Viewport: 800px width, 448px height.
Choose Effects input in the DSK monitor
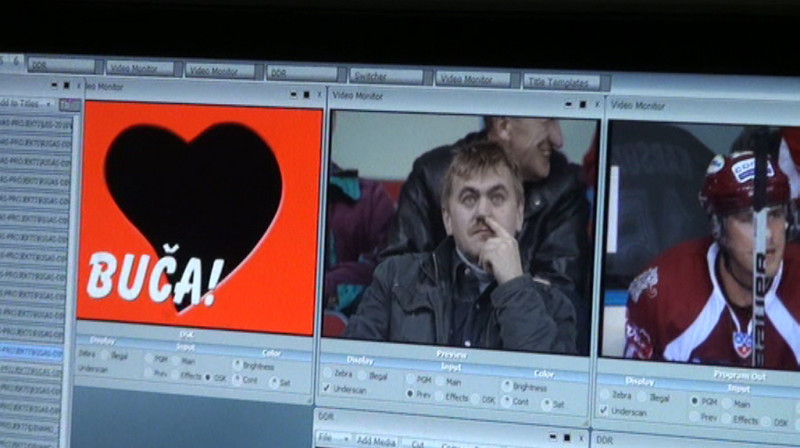pyautogui.click(x=175, y=376)
